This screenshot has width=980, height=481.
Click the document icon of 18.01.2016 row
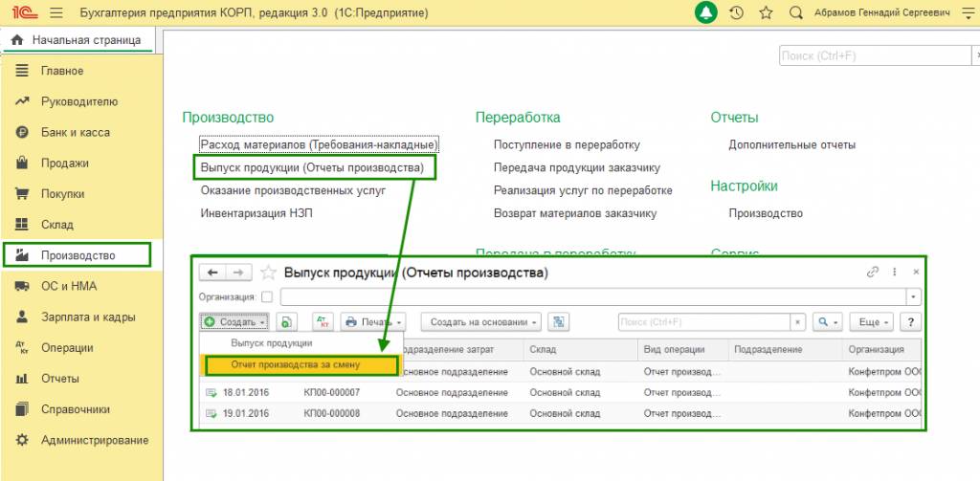(212, 393)
